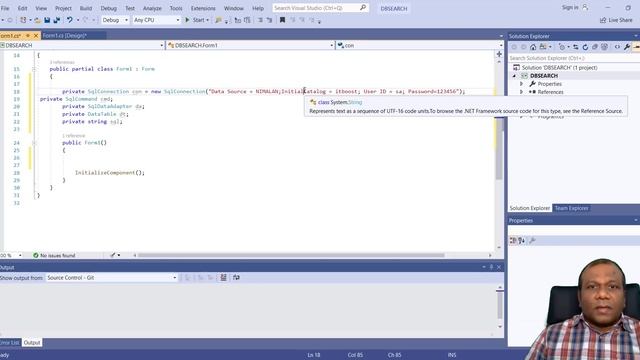Click the Live Share icon

[603, 20]
